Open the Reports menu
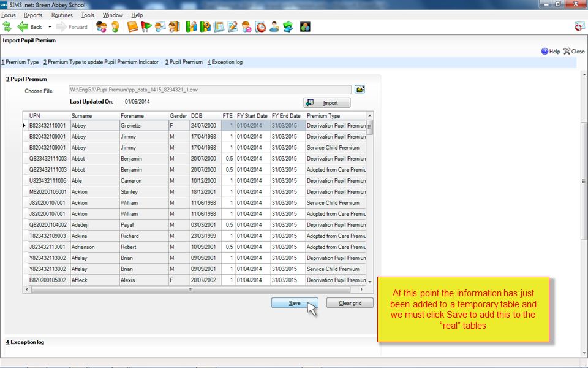The width and height of the screenshot is (588, 368). click(33, 15)
